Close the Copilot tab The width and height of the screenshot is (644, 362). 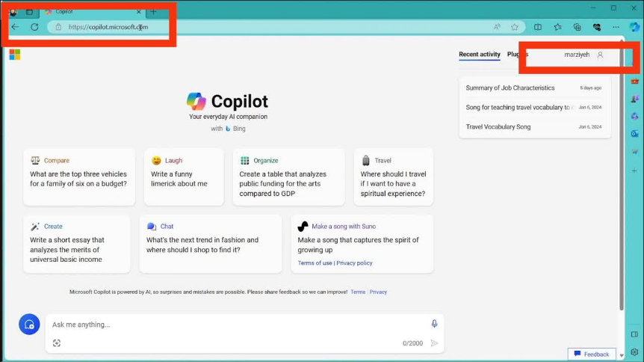tap(139, 12)
